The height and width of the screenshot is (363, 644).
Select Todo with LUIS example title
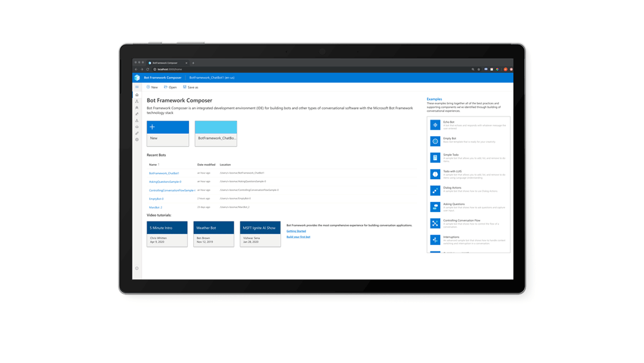point(452,171)
